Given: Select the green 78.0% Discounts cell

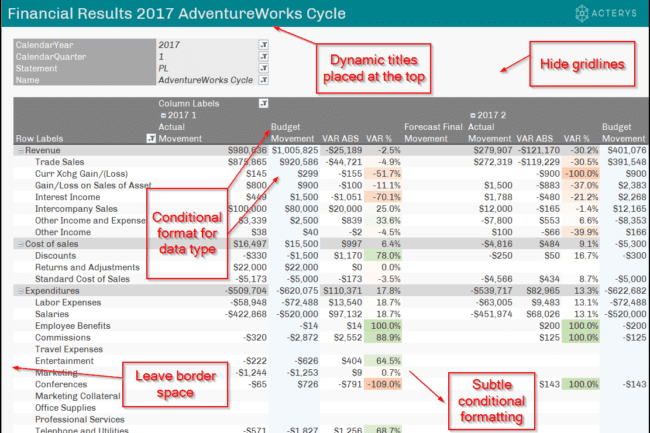Looking at the screenshot, I should point(383,256).
